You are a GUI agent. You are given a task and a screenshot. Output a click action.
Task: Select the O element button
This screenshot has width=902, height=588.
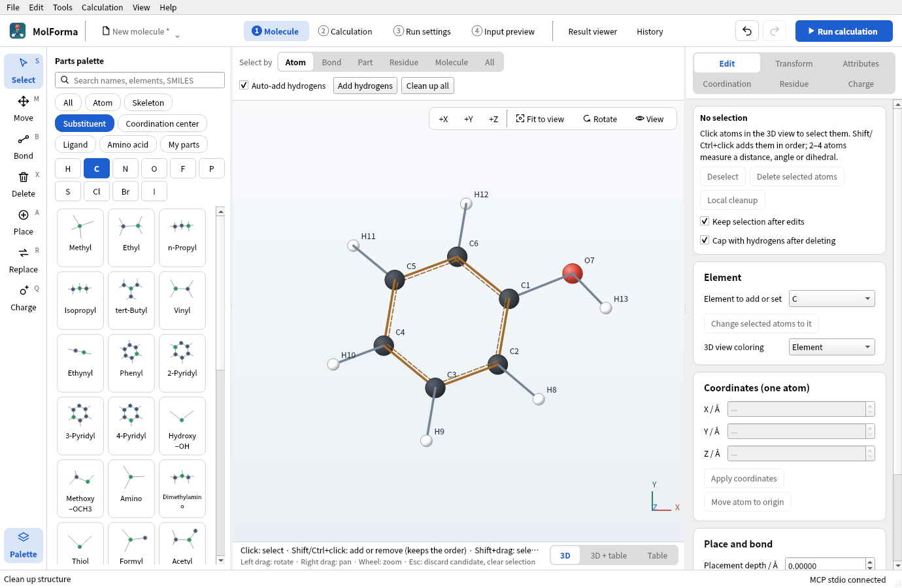tap(154, 169)
